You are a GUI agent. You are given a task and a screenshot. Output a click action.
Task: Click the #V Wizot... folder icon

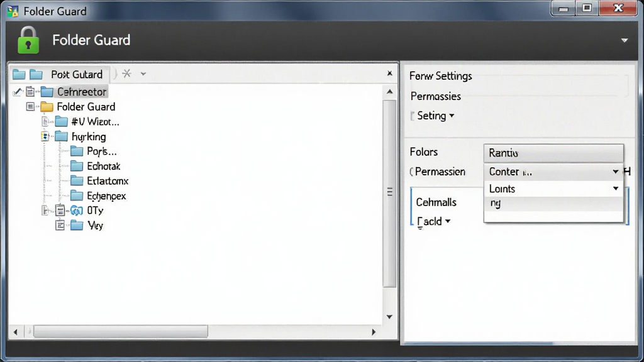point(62,121)
